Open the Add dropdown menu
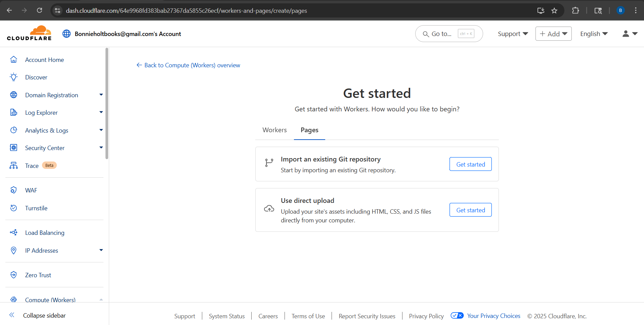 coord(553,34)
